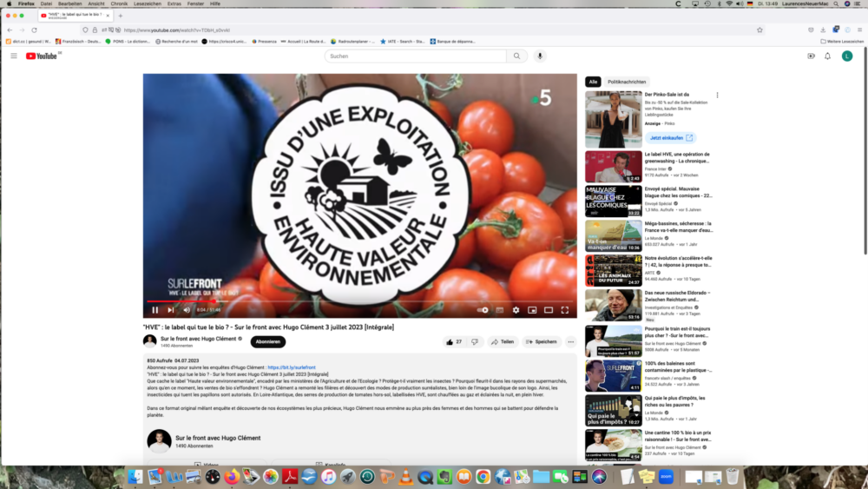The image size is (868, 489).
Task: Toggle the autoplay switch in the player
Action: (483, 310)
